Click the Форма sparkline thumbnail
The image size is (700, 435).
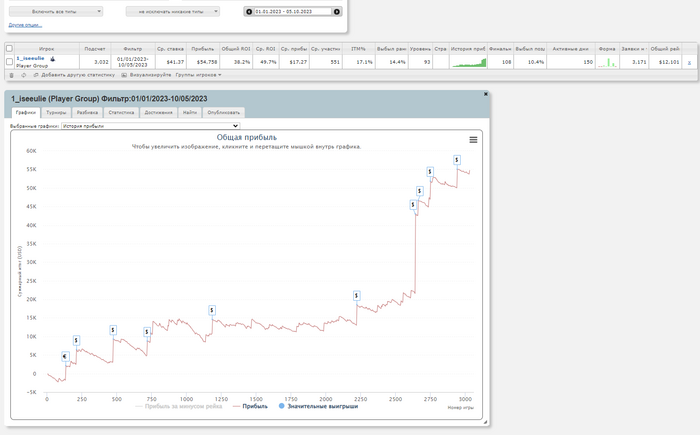click(x=607, y=62)
